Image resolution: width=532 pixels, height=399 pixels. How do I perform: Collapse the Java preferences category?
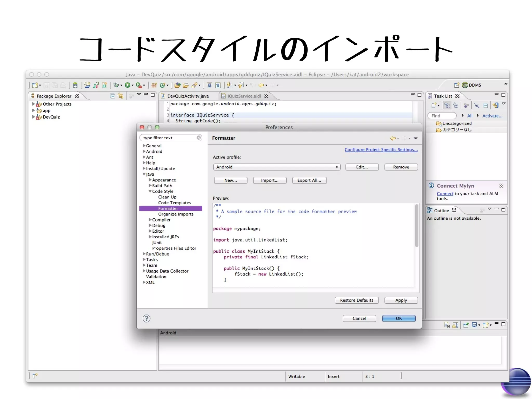pos(144,174)
